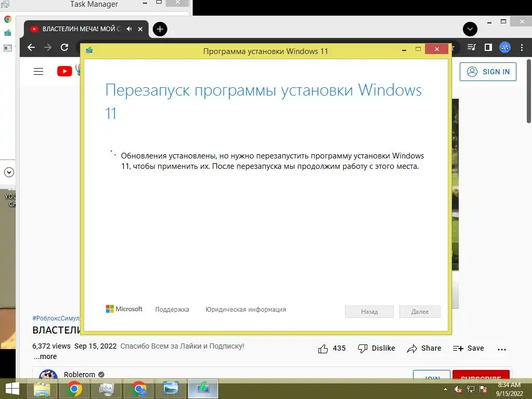
Task: Open Юридическая информация link
Action: 246,310
